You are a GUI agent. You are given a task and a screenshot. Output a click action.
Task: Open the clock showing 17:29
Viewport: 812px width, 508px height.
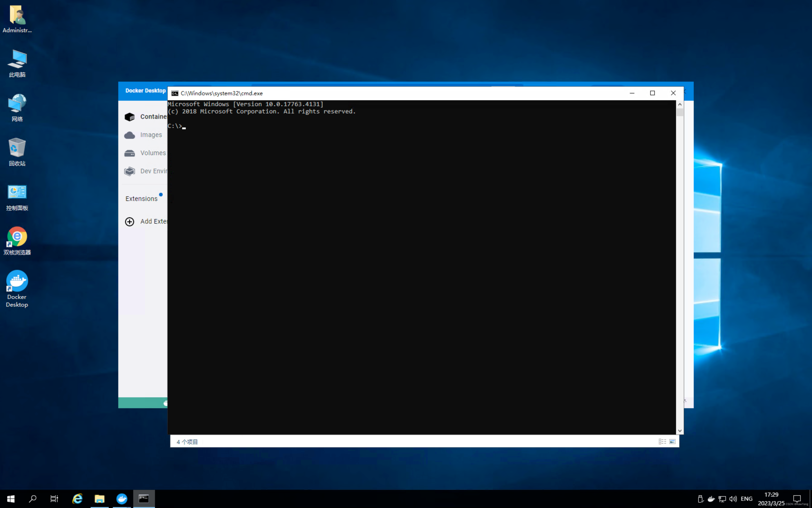tap(771, 499)
